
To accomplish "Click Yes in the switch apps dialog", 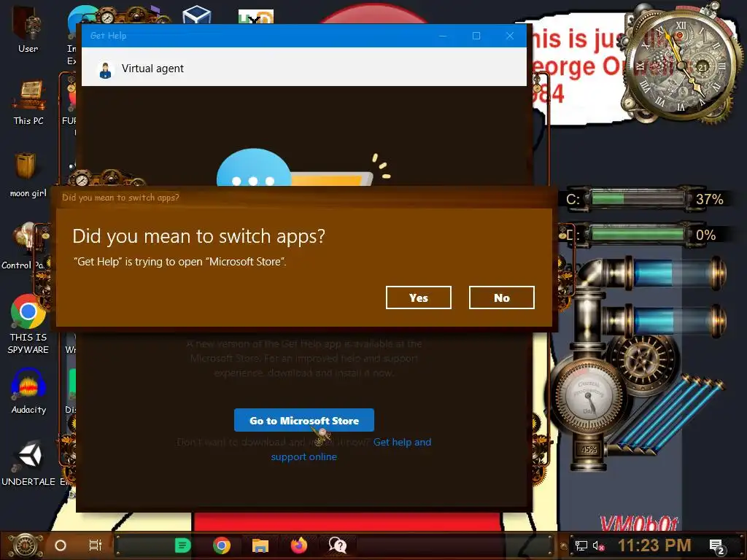I will click(x=418, y=297).
